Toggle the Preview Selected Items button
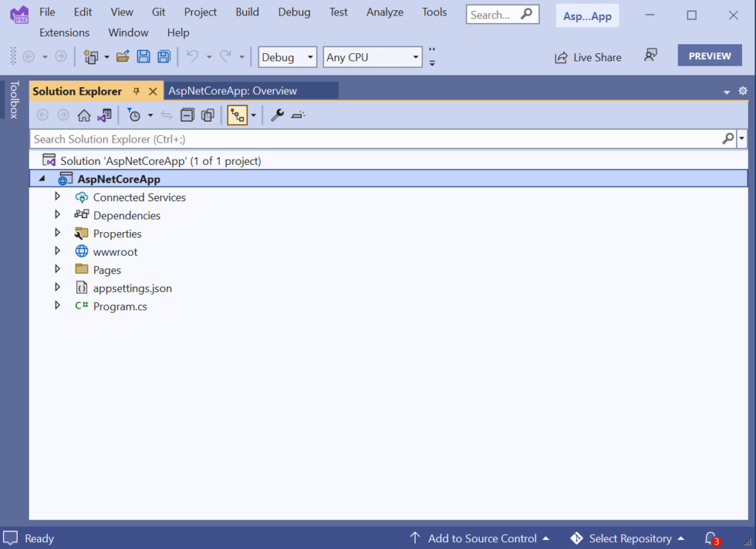 pyautogui.click(x=298, y=115)
